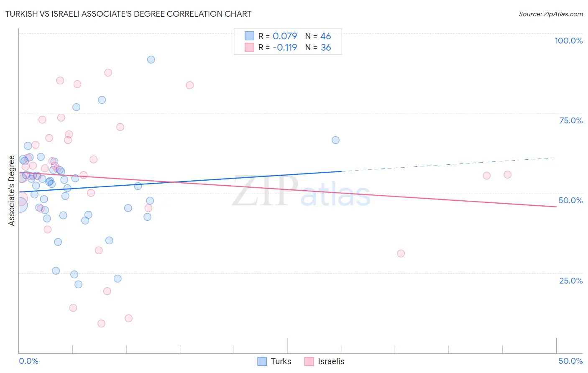Screen dimensions: 588x373
Task: Click the chart title text
Action: click(x=128, y=14)
